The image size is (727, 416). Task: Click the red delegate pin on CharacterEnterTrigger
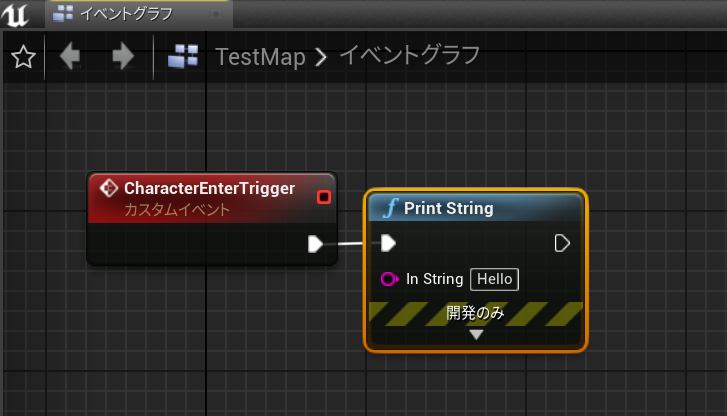tap(324, 197)
